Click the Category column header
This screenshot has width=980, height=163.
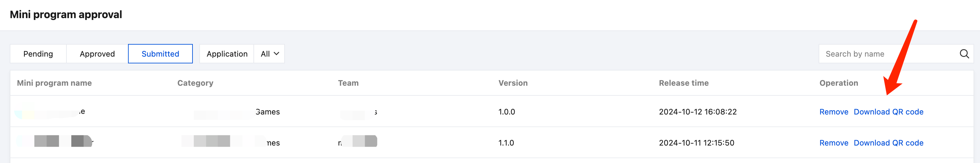tap(195, 83)
